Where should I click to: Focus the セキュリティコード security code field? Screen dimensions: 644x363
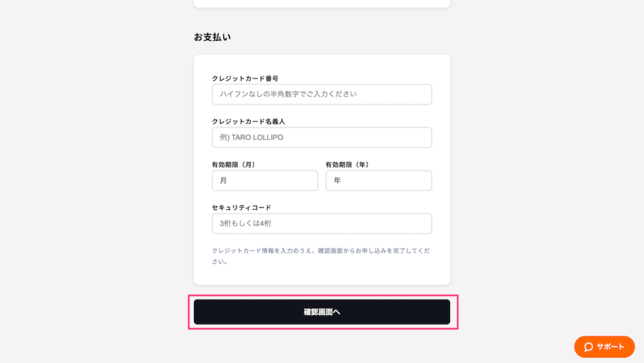(321, 223)
